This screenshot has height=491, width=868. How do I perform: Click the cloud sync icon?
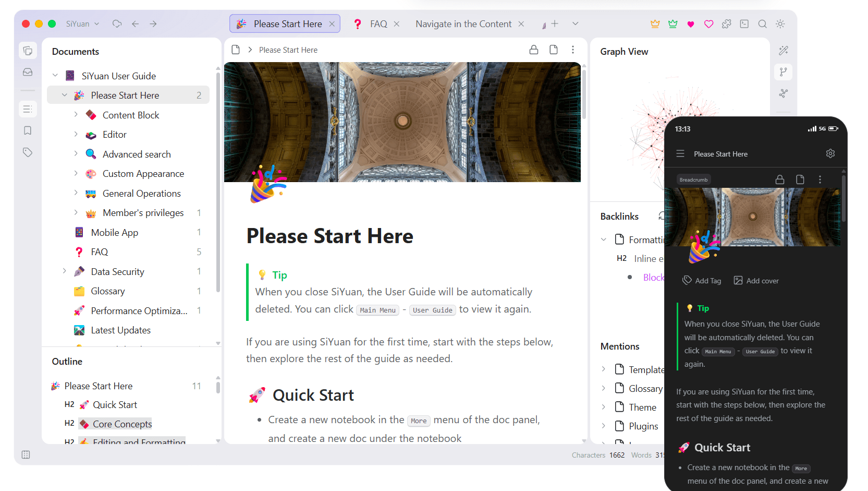pos(117,24)
